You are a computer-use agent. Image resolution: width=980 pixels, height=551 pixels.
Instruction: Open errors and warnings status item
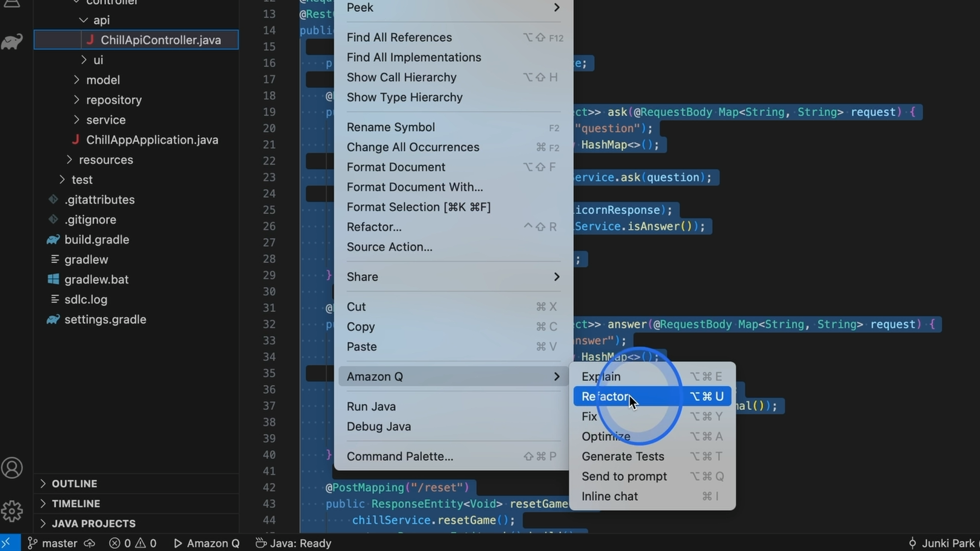133,543
